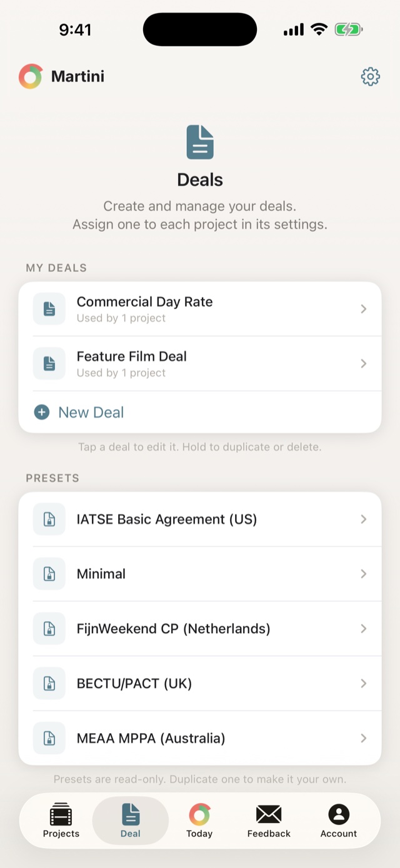Open the MEAA MPPA (Australia) chevron
The image size is (400, 868).
point(364,738)
